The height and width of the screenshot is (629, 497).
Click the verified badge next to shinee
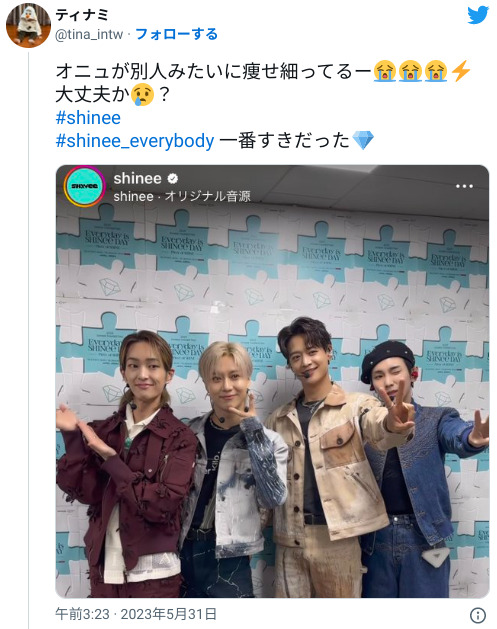pos(173,178)
